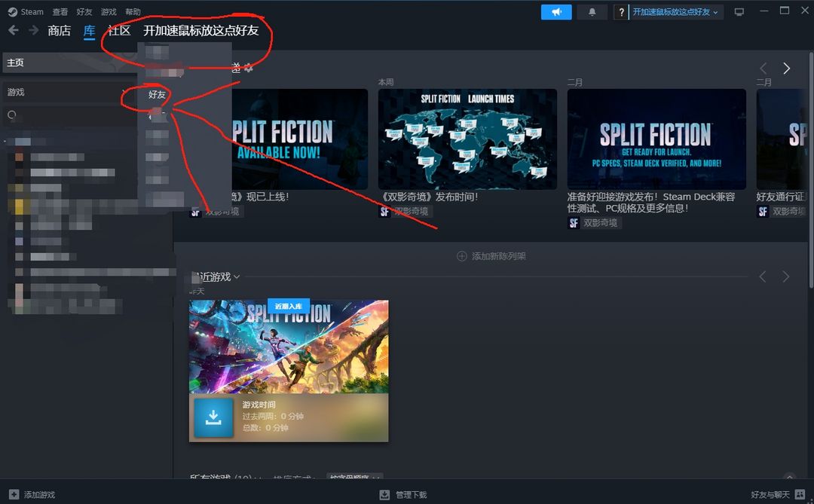This screenshot has height=504, width=814.
Task: Open the 游戏 menu in the top menu bar
Action: tap(109, 12)
